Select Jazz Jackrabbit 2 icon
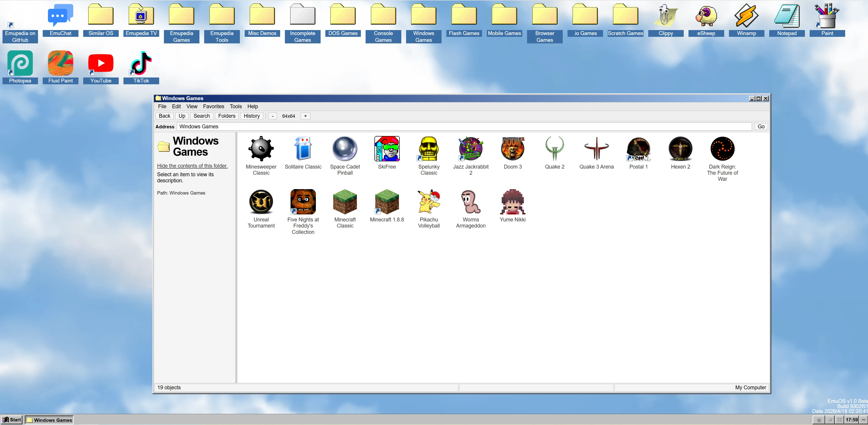Screen dimensions: 868x425 [471, 148]
